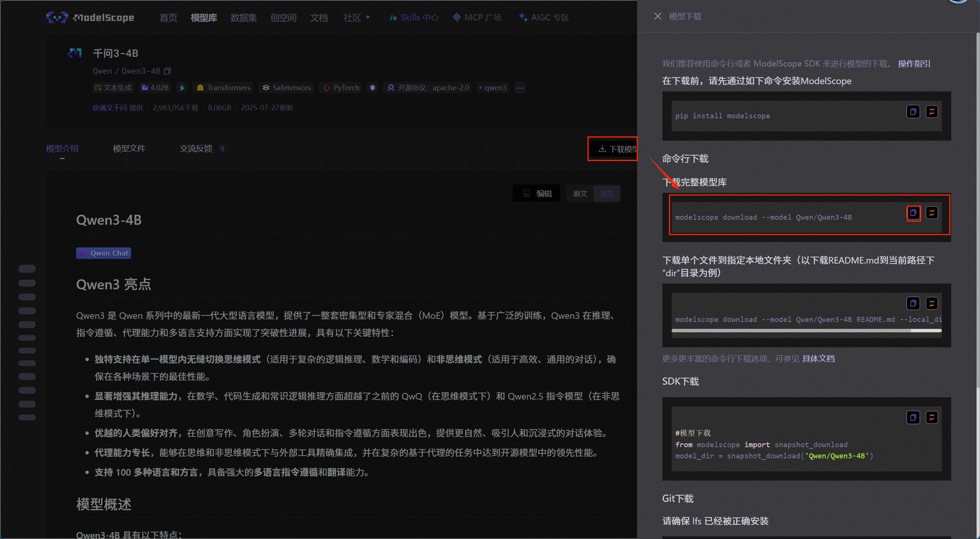Copy the README.md single file download command

coord(913,303)
